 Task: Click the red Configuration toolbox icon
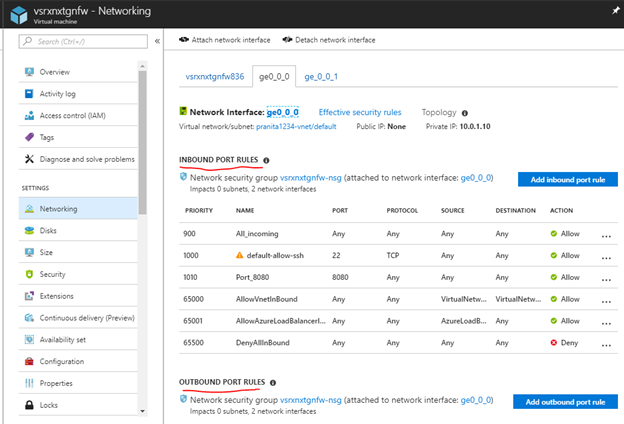coord(29,361)
